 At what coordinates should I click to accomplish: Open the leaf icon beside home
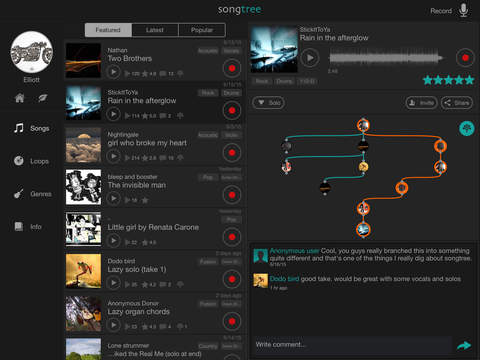tap(43, 98)
